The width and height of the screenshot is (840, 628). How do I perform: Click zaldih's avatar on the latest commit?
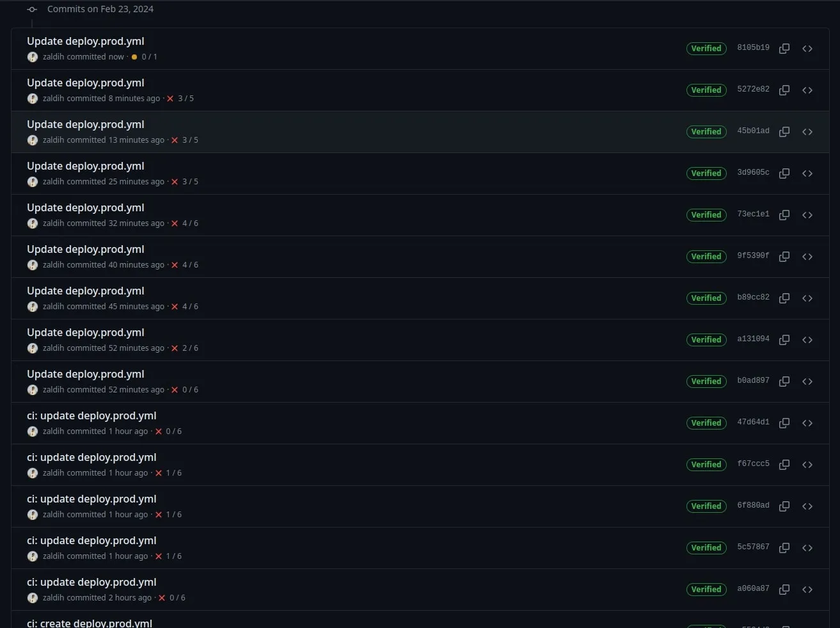point(33,56)
